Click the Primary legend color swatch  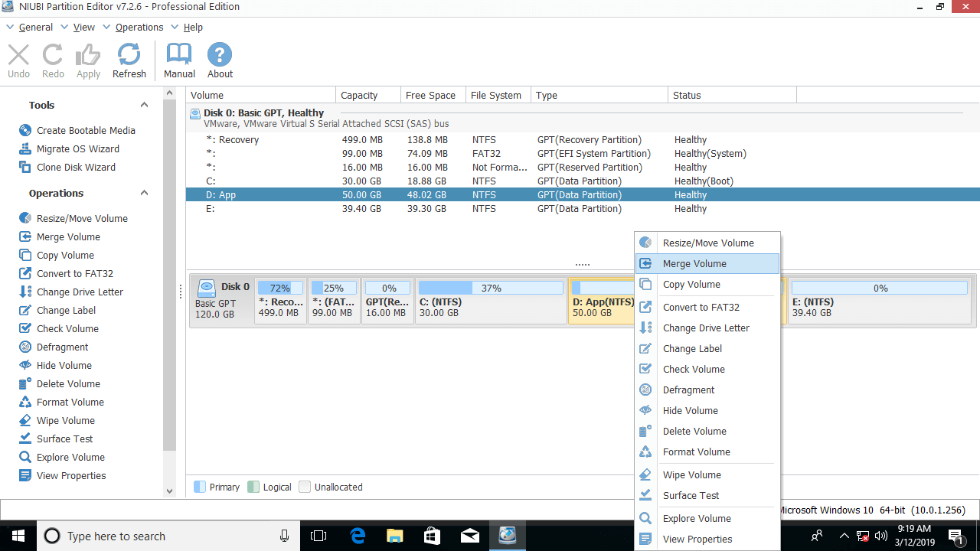pyautogui.click(x=200, y=487)
